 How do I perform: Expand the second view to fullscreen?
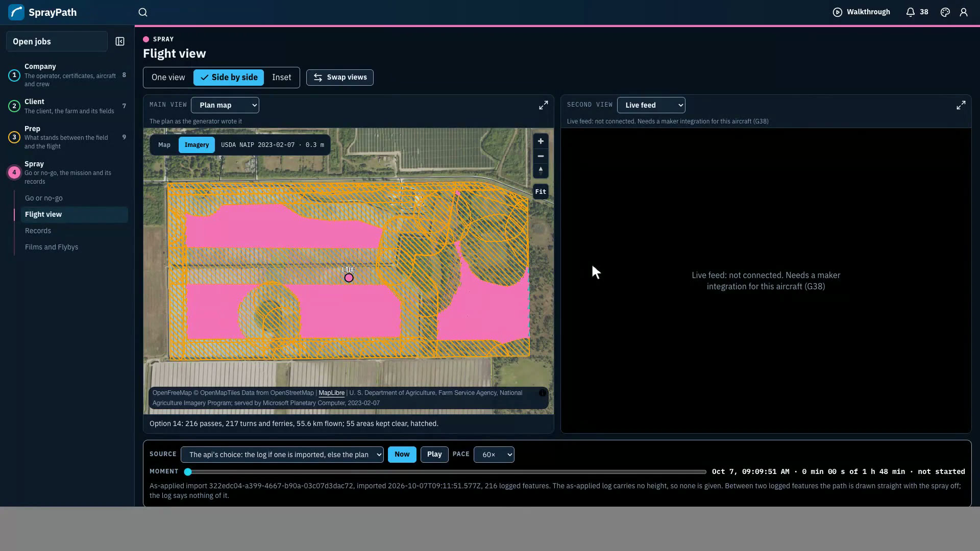[x=961, y=105]
